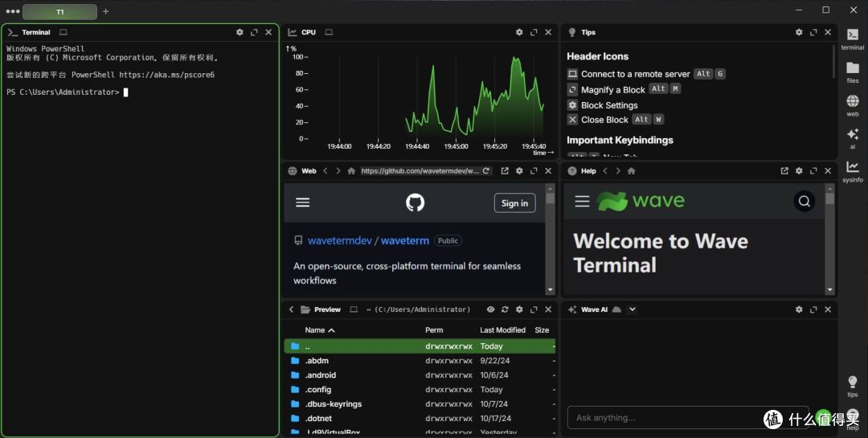Screen dimensions: 868x438
Task: Select the T1 tab
Action: pyautogui.click(x=60, y=11)
